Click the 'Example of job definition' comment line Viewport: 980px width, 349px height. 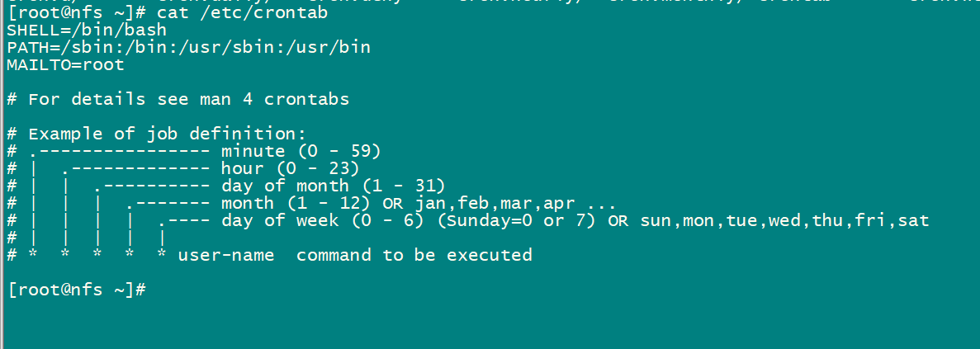(156, 134)
